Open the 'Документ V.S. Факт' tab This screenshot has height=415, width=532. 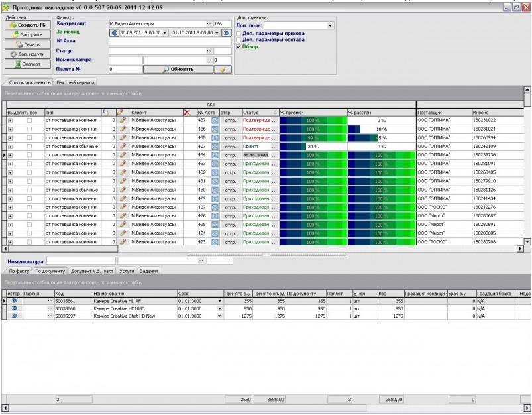tap(93, 271)
